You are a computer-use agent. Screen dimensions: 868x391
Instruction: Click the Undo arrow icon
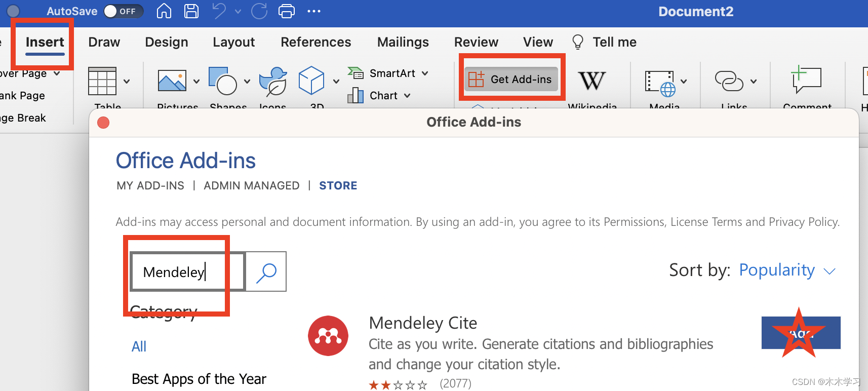pyautogui.click(x=219, y=11)
